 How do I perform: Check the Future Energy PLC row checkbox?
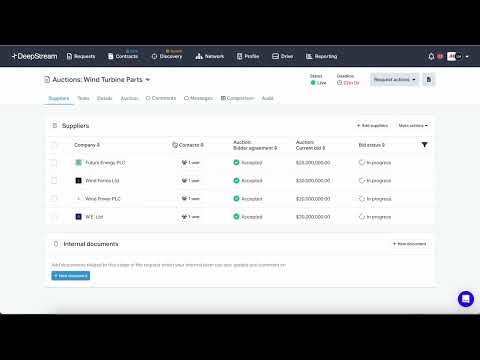pos(54,163)
